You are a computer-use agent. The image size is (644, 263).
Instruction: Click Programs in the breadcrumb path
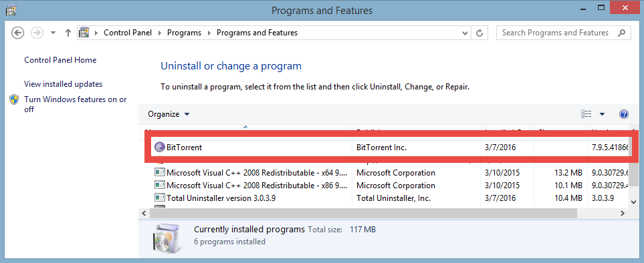point(184,33)
